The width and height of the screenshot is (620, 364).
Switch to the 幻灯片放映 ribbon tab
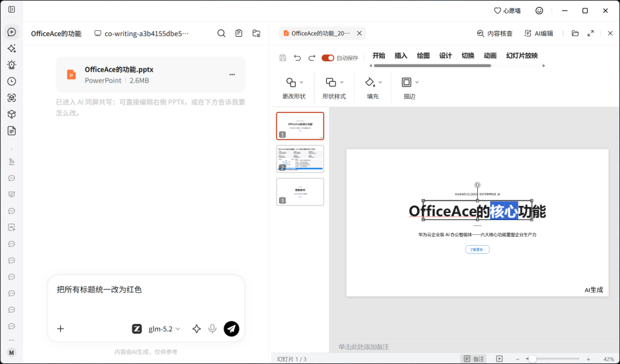[x=522, y=56]
